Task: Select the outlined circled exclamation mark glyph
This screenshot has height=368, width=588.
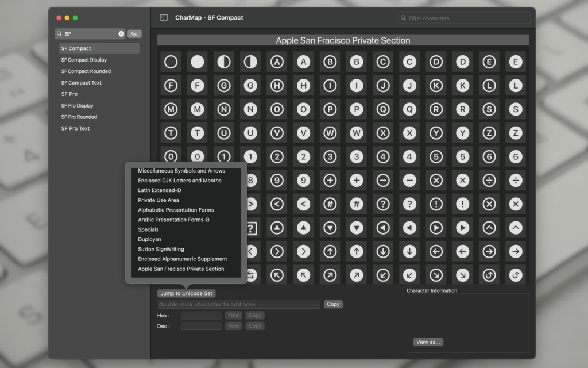Action: click(436, 204)
